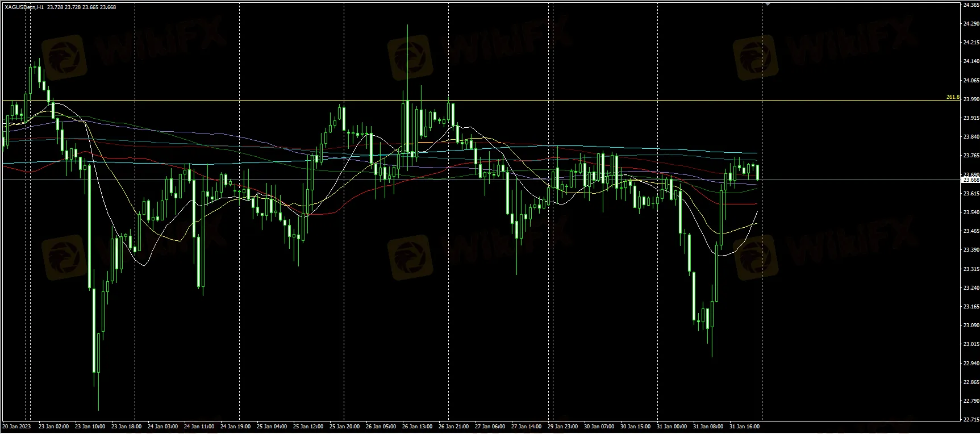Viewport: 980px width, 434px height.
Task: Click the current price tag 23.668
Action: pyautogui.click(x=970, y=180)
